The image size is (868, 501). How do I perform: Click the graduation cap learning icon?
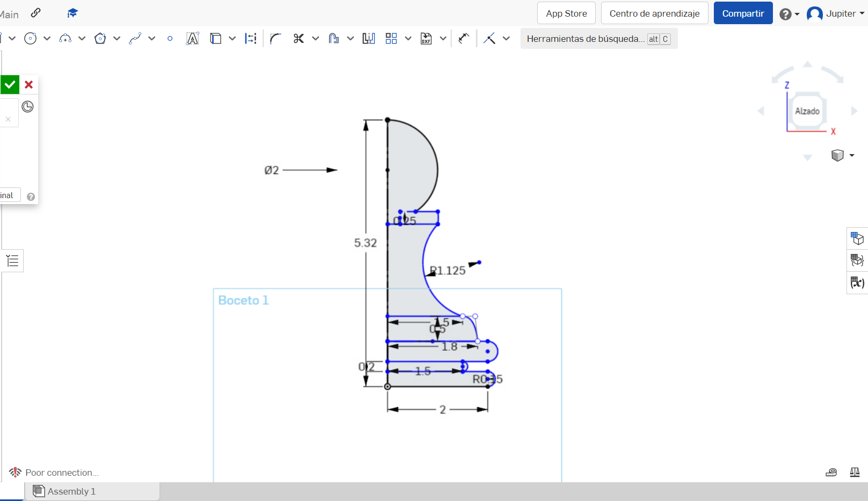(73, 13)
